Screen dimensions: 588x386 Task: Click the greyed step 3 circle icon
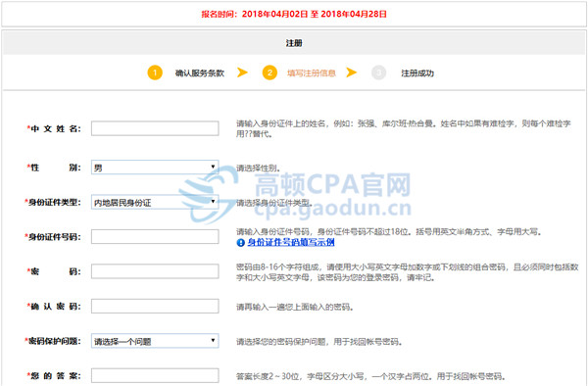[x=378, y=72]
